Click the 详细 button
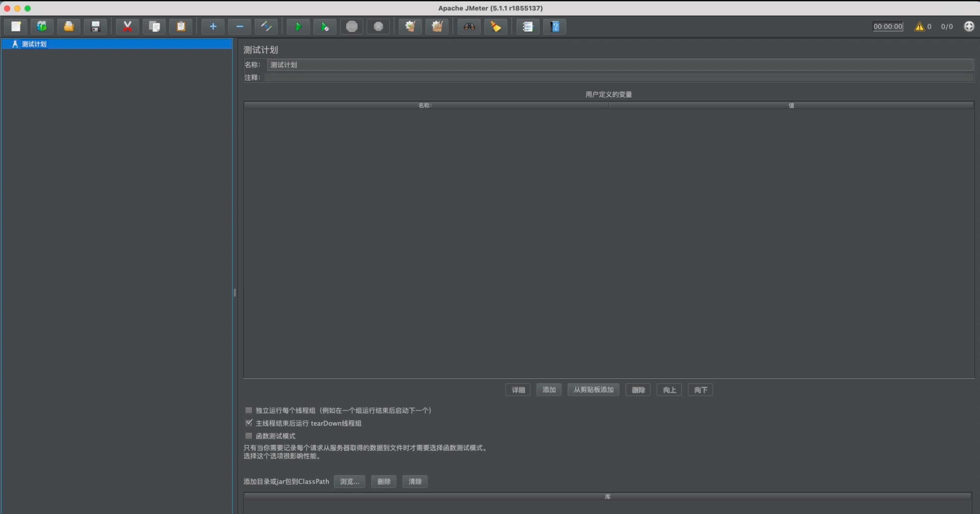 pyautogui.click(x=518, y=390)
